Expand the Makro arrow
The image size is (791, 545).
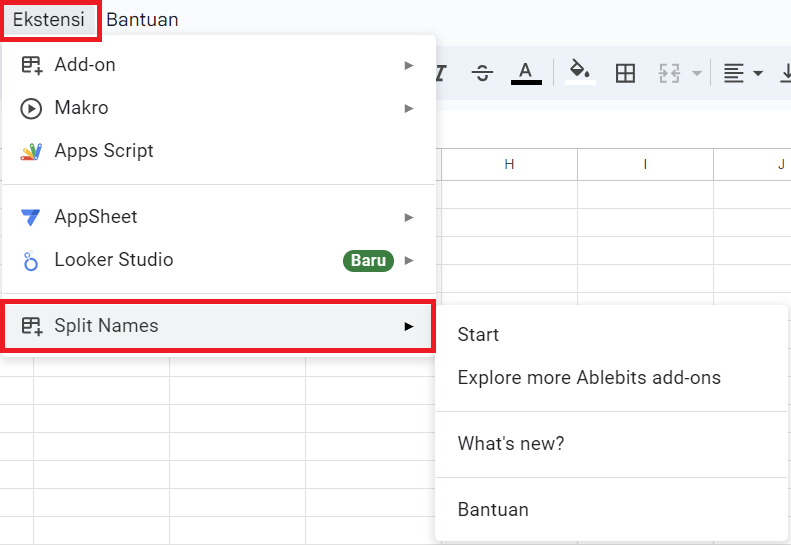coord(409,108)
